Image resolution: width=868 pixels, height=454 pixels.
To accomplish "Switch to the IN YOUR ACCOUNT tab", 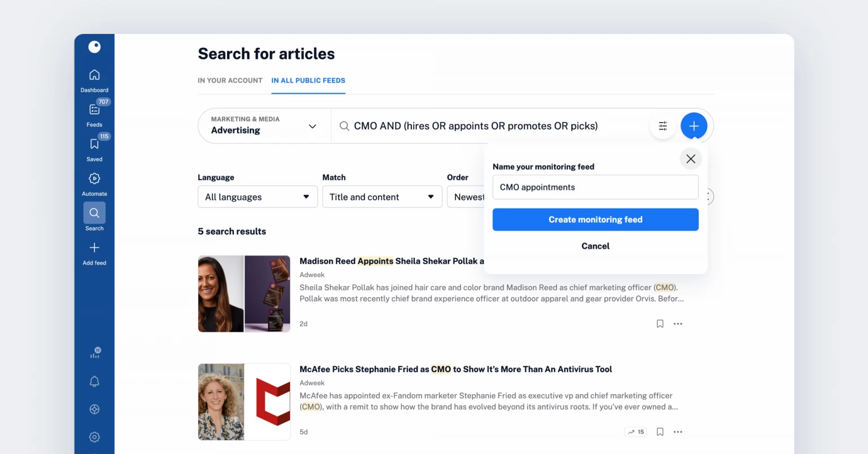I will point(230,80).
